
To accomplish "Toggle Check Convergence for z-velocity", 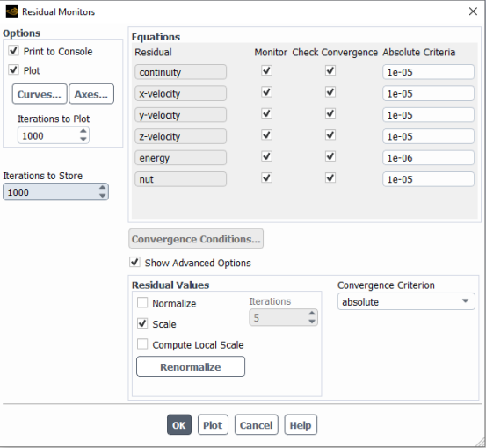I will coord(330,135).
